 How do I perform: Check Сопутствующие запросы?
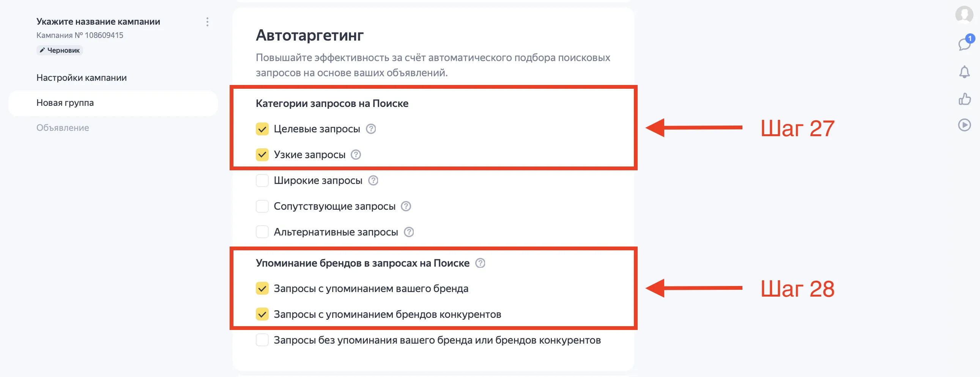coord(262,206)
